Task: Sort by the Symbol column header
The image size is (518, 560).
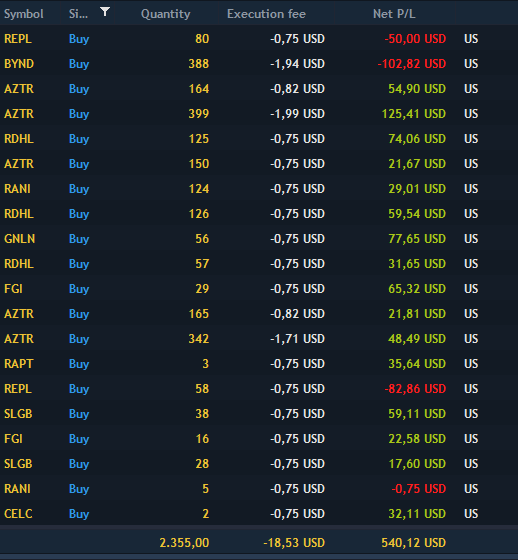Action: point(24,14)
